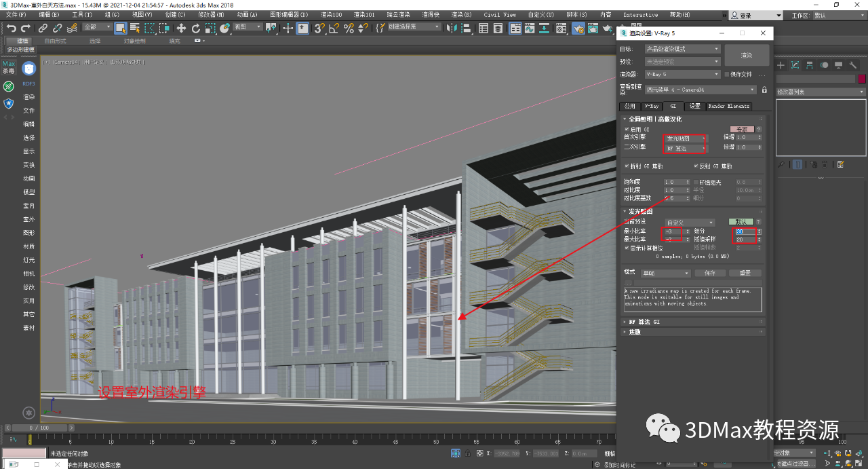Image resolution: width=868 pixels, height=469 pixels.
Task: Open the Target render mode dropdown
Action: (x=682, y=49)
